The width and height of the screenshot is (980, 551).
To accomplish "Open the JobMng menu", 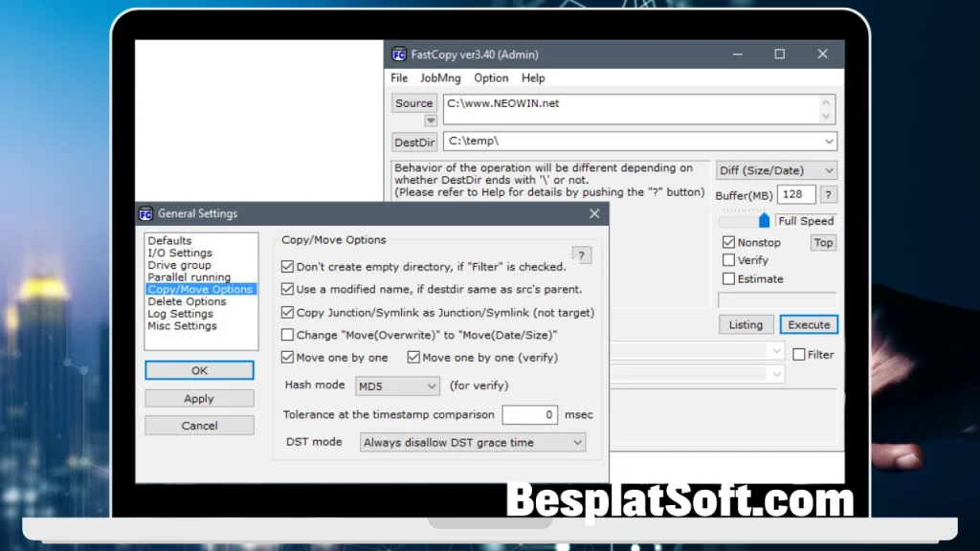I will tap(440, 77).
